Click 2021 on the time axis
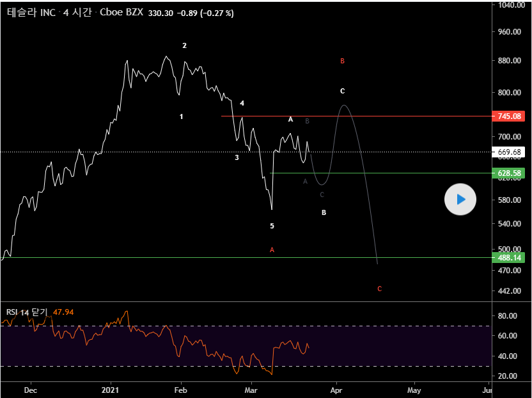Image resolution: width=532 pixels, height=398 pixels. [x=111, y=389]
